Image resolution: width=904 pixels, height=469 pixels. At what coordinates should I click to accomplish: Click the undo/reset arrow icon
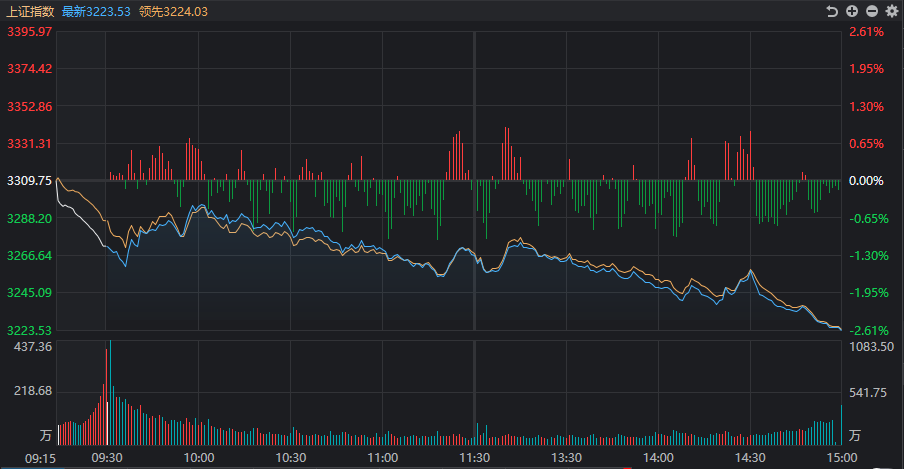point(832,11)
